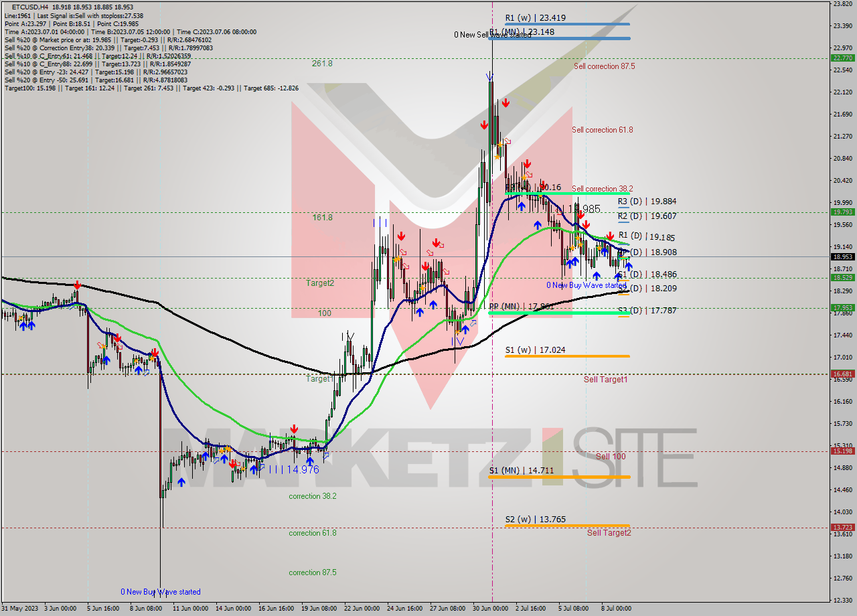This screenshot has width=857, height=616.
Task: Select the green 19.793 price axis tag
Action: point(842,212)
